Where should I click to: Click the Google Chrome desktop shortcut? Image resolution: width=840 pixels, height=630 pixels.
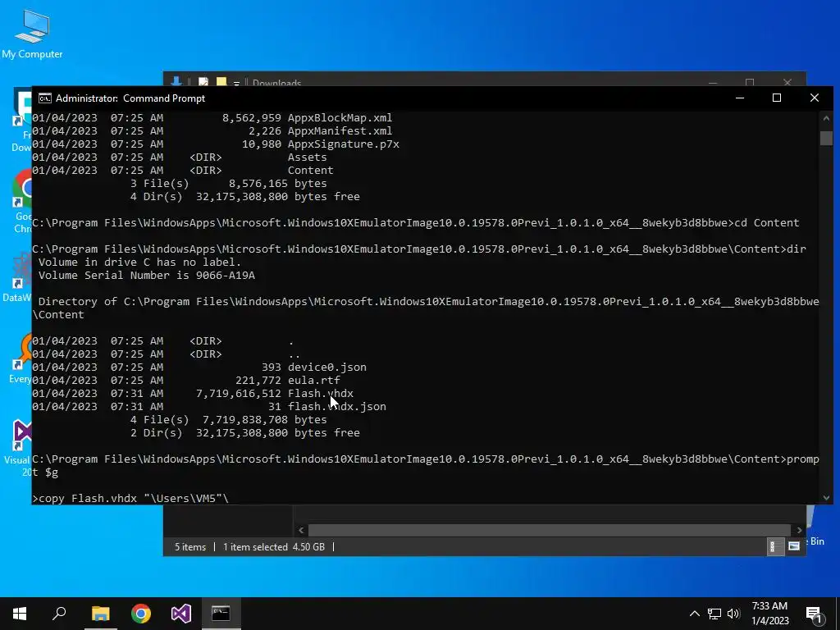pyautogui.click(x=22, y=201)
